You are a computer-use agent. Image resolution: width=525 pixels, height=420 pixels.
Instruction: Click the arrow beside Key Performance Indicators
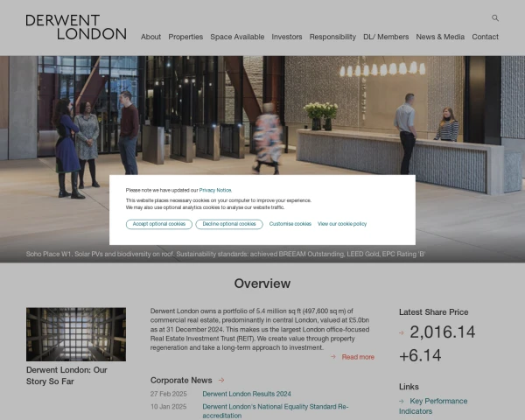[402, 401]
